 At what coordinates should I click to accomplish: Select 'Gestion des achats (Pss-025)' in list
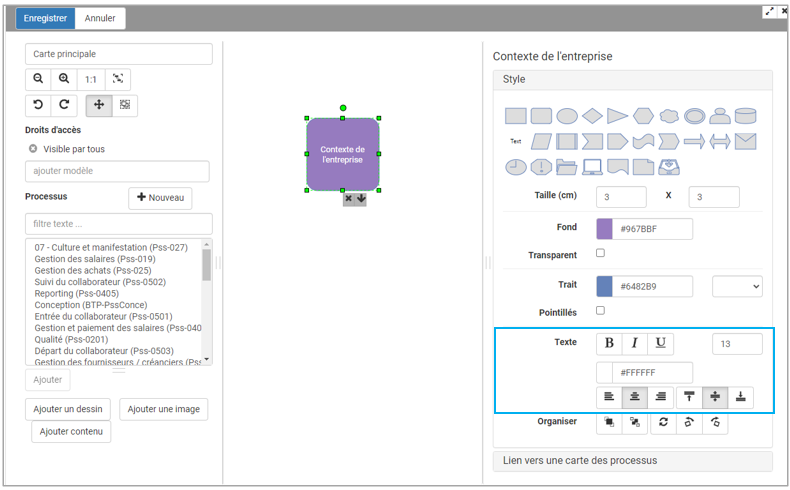[x=93, y=270]
